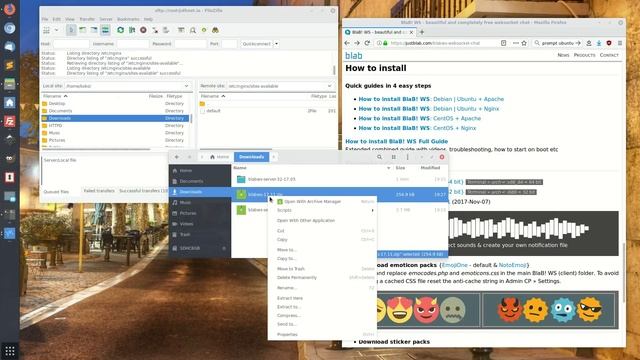Open a new tab with the plus button in Firefox

point(422,32)
